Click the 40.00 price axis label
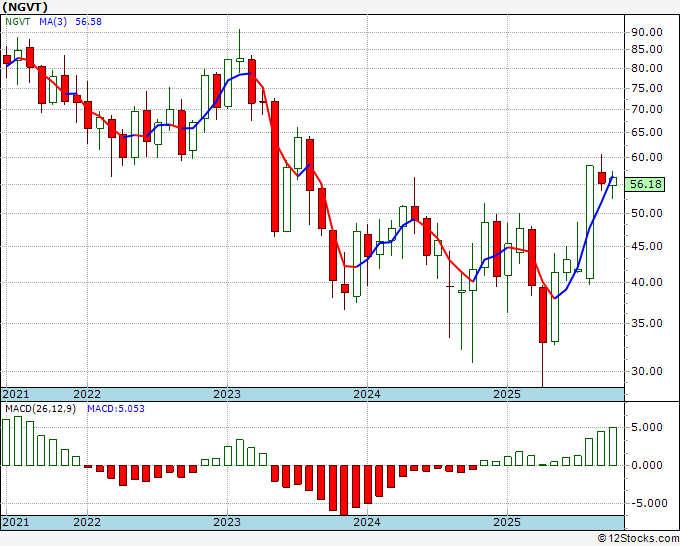The width and height of the screenshot is (680, 546). click(x=647, y=282)
